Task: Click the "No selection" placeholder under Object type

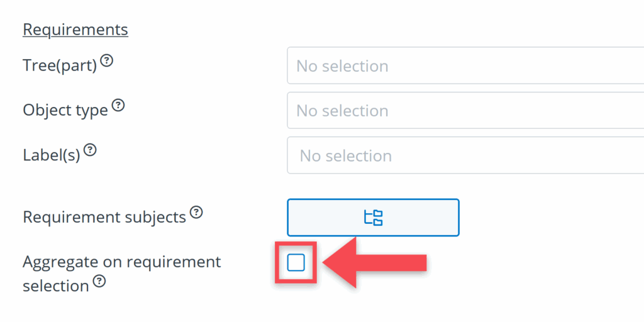Action: click(x=342, y=111)
